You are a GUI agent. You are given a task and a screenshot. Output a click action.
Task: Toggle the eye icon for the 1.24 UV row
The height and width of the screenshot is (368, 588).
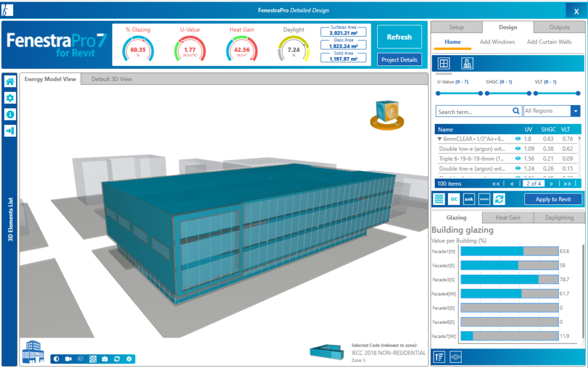(x=518, y=169)
